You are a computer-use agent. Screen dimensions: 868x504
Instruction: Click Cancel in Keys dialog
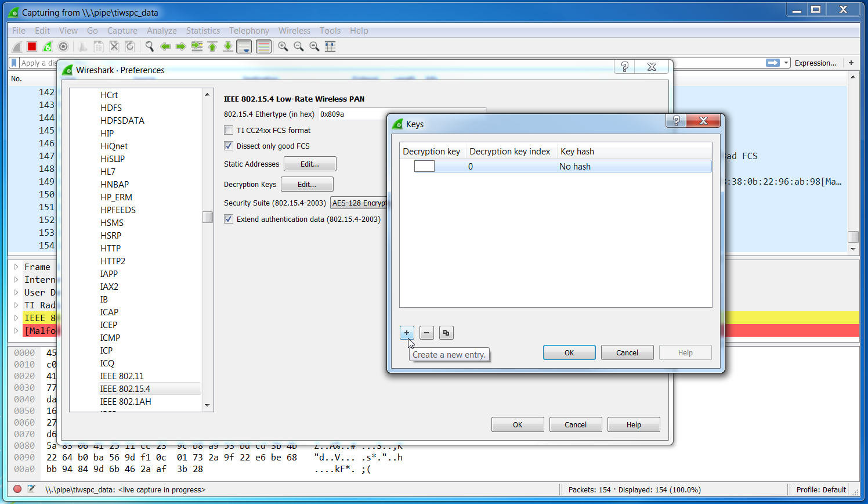pyautogui.click(x=627, y=352)
